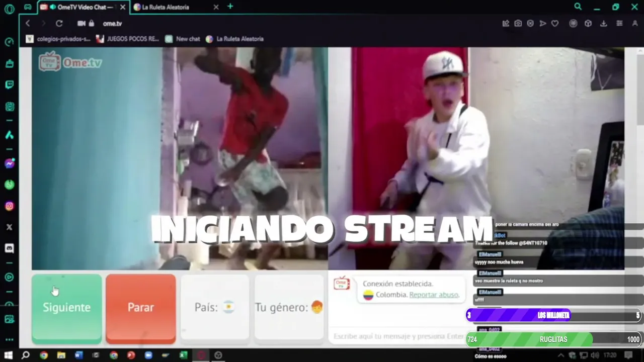Click the stranger's video feed
This screenshot has height=362, width=644.
(180, 158)
